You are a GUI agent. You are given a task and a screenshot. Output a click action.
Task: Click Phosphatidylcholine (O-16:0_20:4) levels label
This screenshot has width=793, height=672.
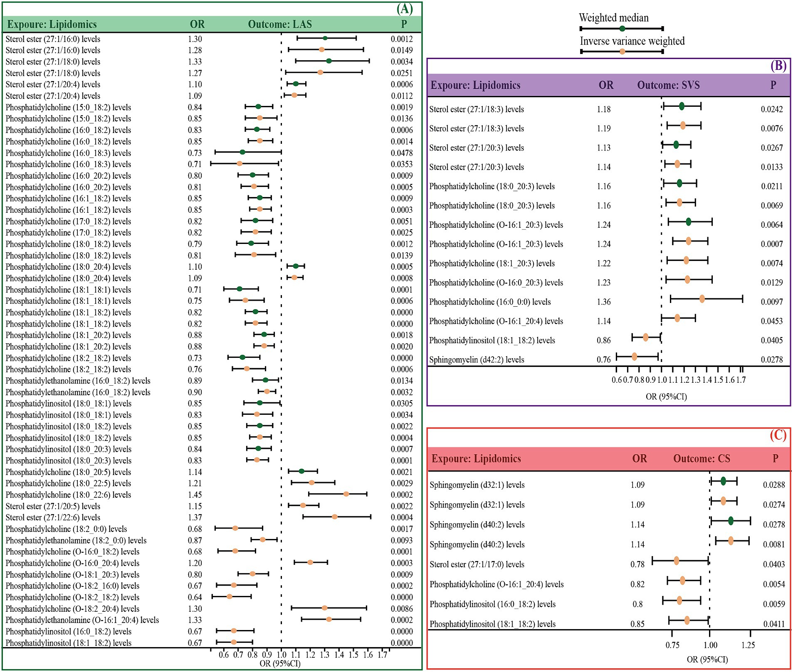[72, 563]
